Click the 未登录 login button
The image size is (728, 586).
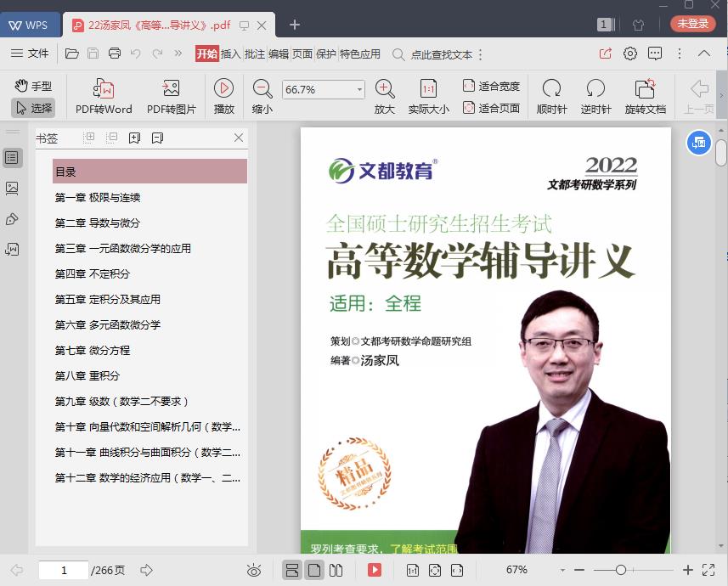[x=692, y=23]
